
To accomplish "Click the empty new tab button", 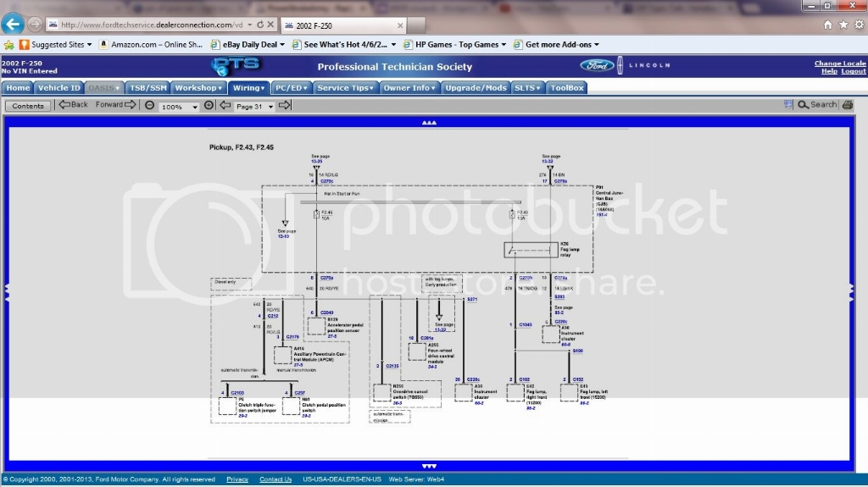I will (416, 25).
